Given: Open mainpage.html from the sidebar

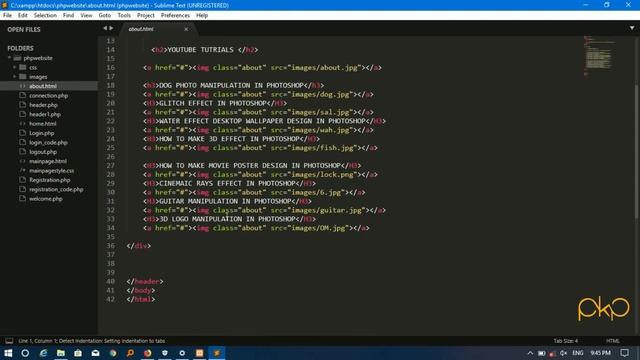Looking at the screenshot, I should point(48,161).
